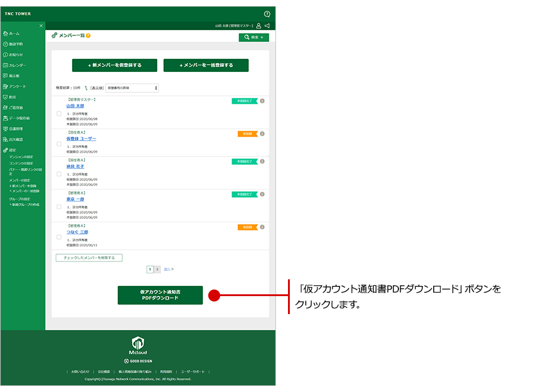Expand the 検索 + search panel

(254, 37)
